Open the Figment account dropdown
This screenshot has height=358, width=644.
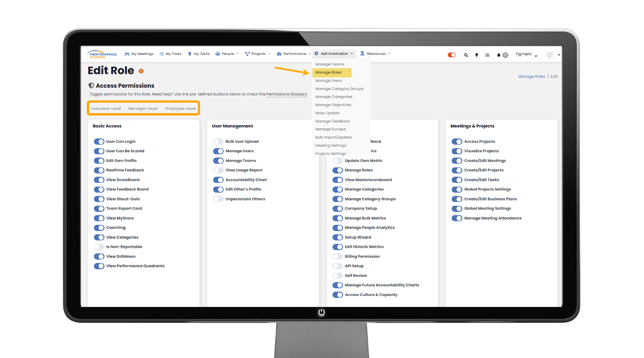526,54
